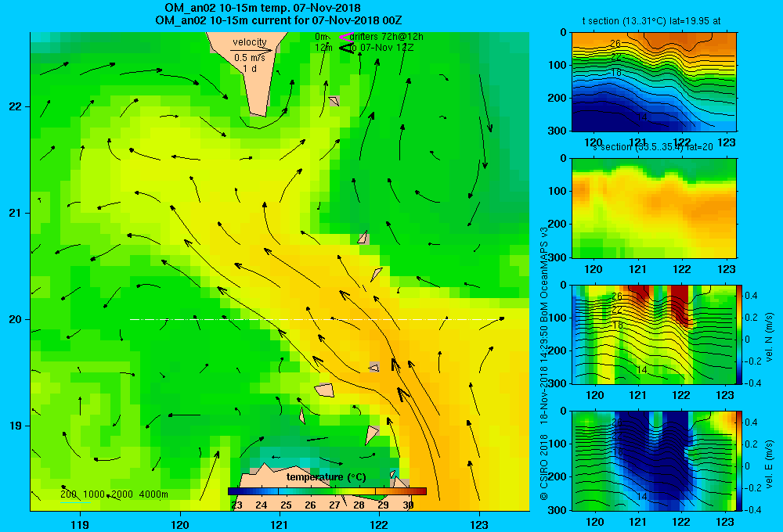Click the 's section' salinity panel title
The height and width of the screenshot is (532, 783).
click(652, 147)
